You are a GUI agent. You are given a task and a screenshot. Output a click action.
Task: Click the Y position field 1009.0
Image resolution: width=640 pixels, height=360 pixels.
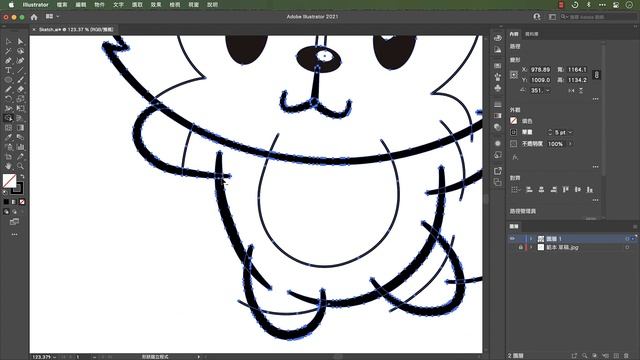click(540, 80)
